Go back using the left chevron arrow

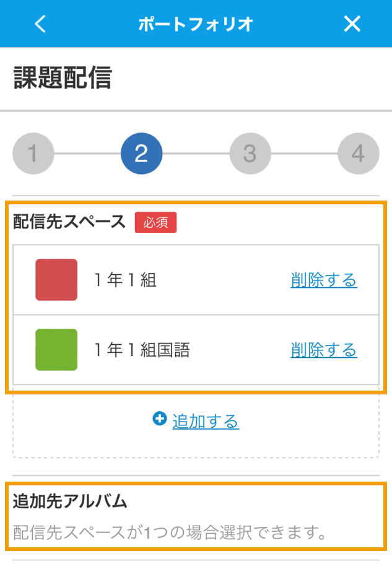click(40, 24)
